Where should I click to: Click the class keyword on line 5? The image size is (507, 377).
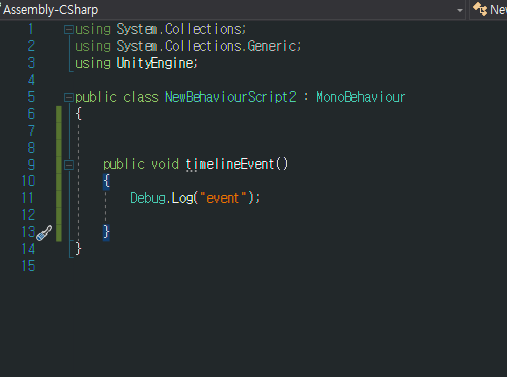point(141,97)
